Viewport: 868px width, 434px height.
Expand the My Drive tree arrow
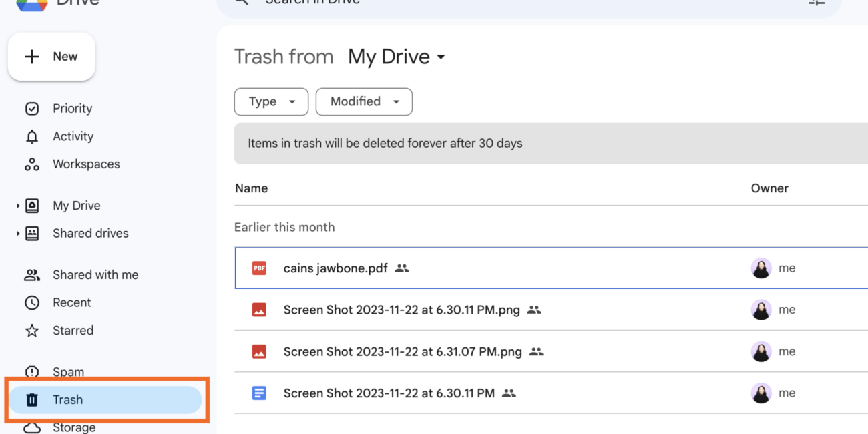pos(18,206)
